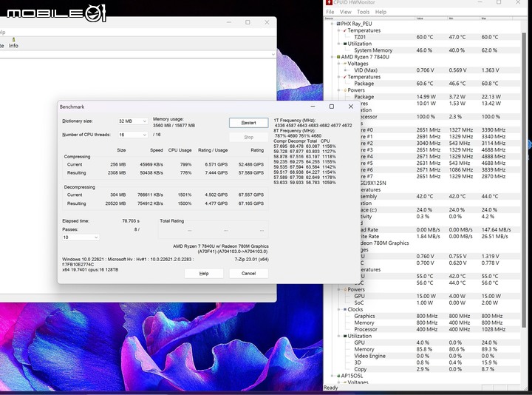This screenshot has height=395, width=532.
Task: Click the flame icon of PHX Ray_PEU Temperatures
Action: pos(345,30)
